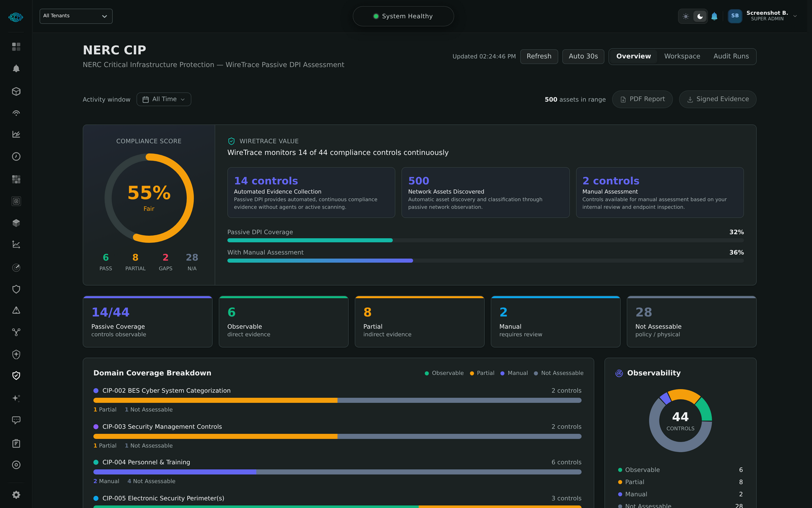Click the app logo in the top-left corner
Viewport: 812px width, 508px height.
click(16, 17)
